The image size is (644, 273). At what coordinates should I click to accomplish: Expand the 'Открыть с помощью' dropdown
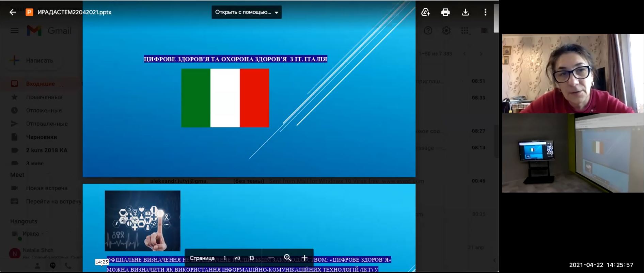247,12
